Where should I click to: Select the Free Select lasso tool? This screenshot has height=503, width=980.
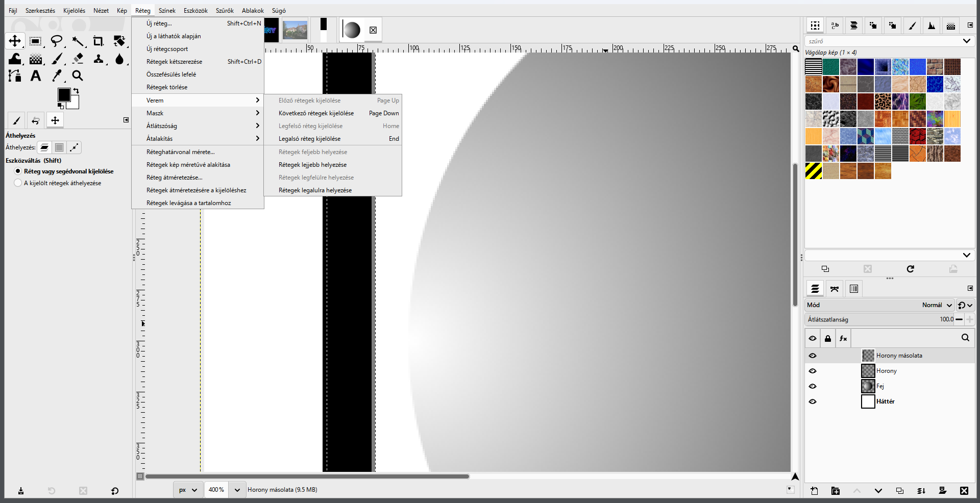[57, 41]
